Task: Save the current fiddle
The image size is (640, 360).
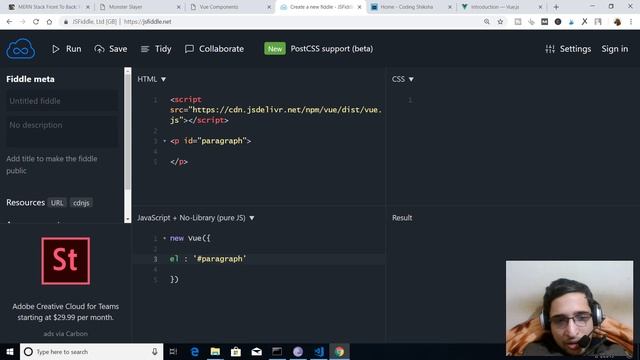Action: point(111,49)
